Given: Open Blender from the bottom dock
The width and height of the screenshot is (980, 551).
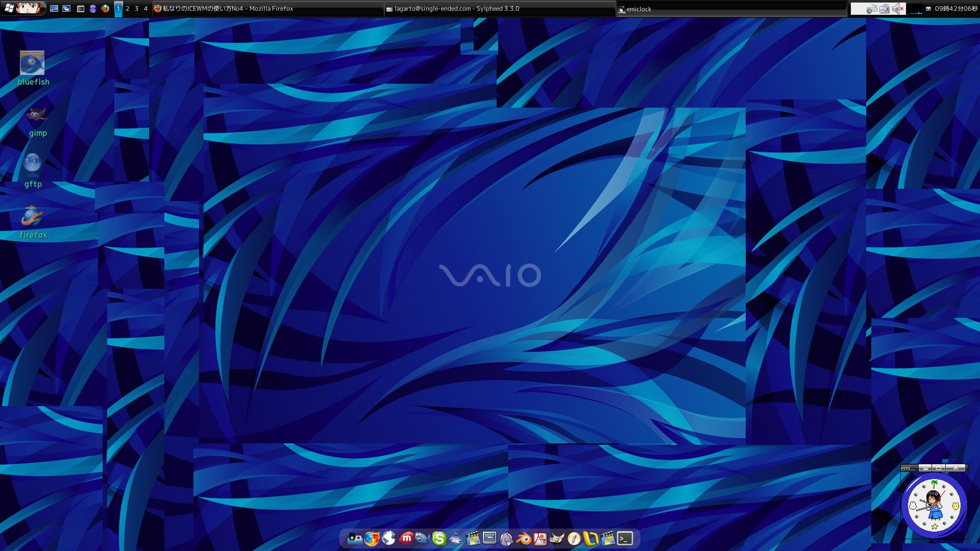Looking at the screenshot, I should point(525,539).
